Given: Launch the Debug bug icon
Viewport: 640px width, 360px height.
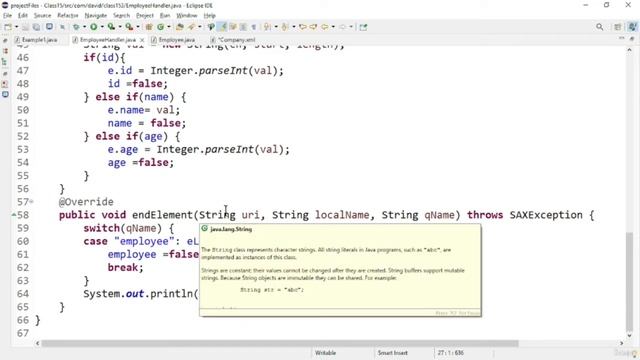Looking at the screenshot, I should click(76, 27).
